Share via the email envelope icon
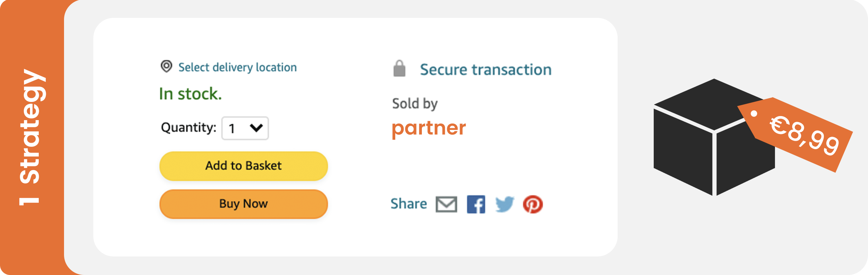 446,204
